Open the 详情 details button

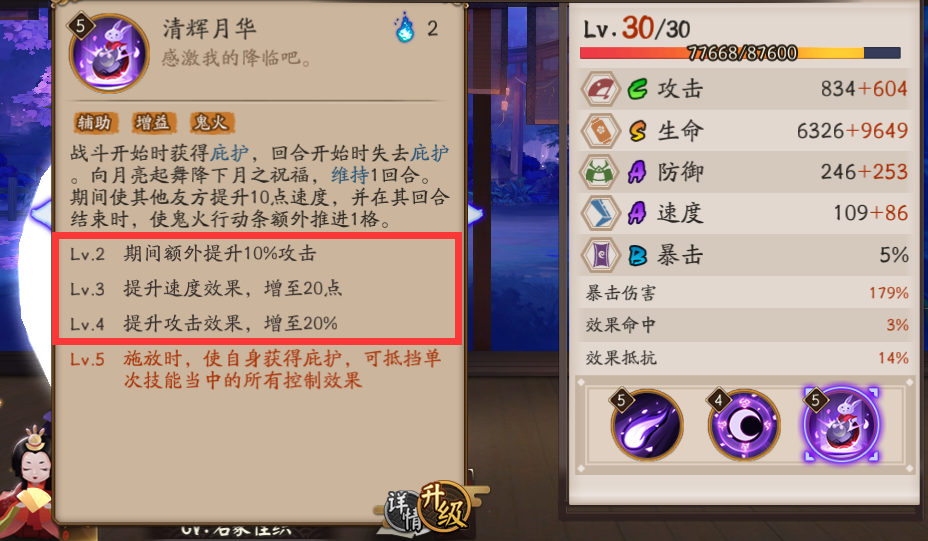tap(404, 510)
